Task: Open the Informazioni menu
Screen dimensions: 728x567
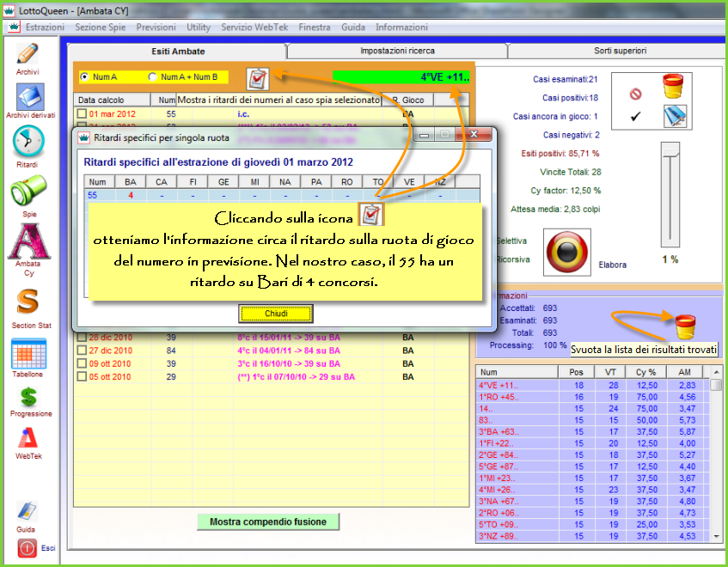Action: pyautogui.click(x=401, y=27)
